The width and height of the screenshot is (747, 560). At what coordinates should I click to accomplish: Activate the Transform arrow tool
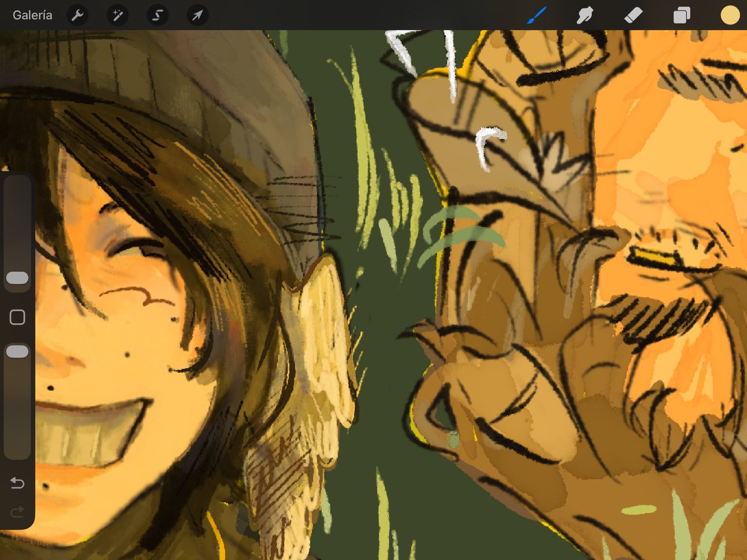197,16
